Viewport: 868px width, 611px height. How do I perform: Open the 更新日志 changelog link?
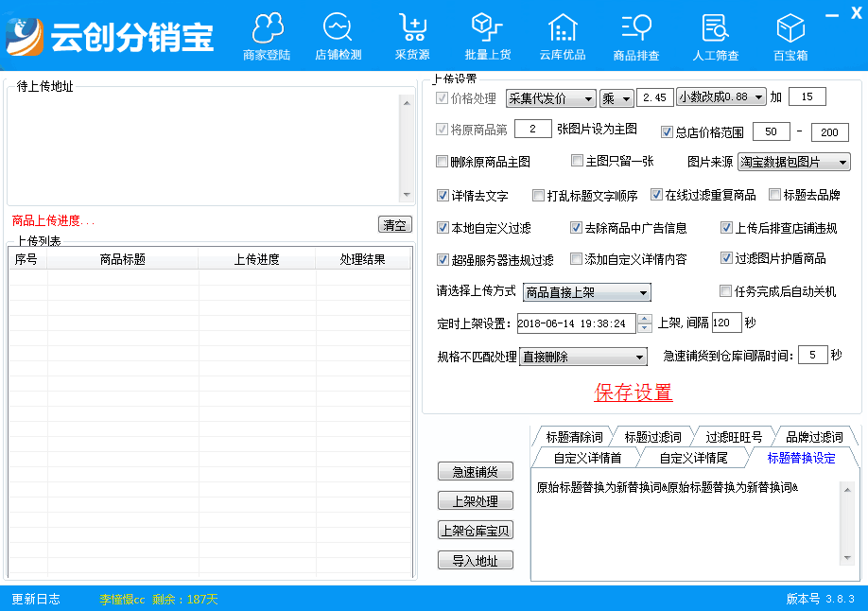pyautogui.click(x=36, y=599)
